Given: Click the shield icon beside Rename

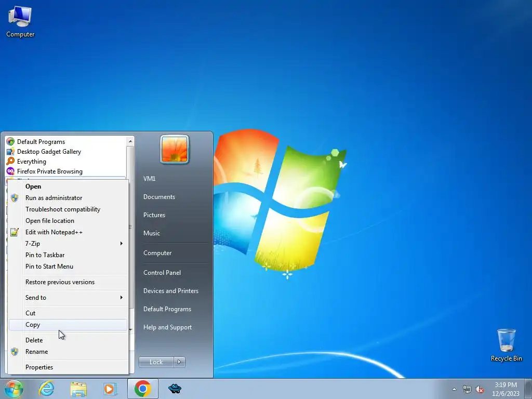Looking at the screenshot, I should tap(14, 352).
